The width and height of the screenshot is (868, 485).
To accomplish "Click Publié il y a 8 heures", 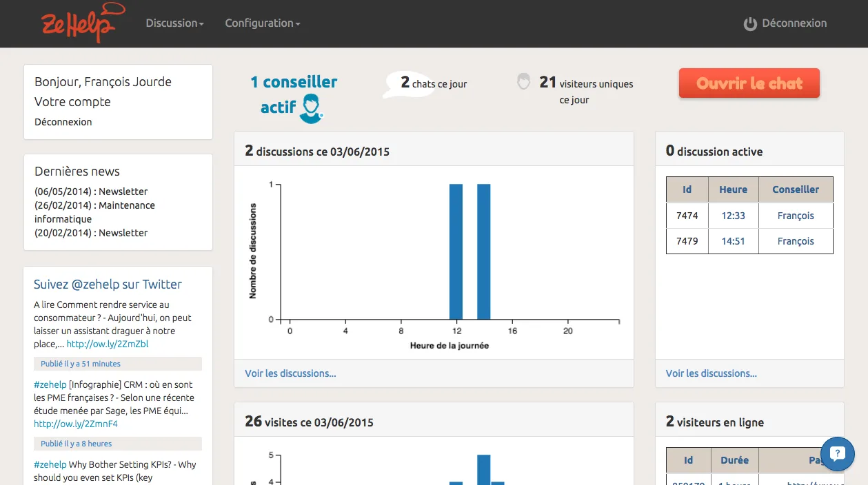I will (x=77, y=444).
